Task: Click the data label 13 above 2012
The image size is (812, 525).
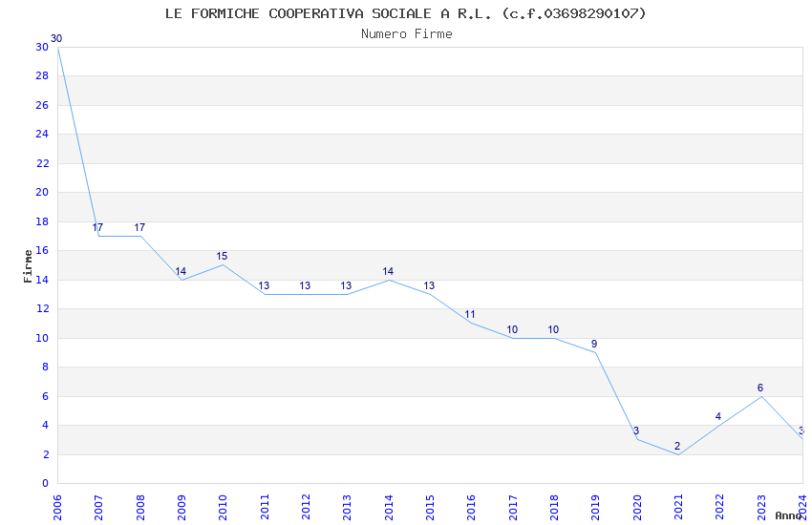Action: [x=305, y=285]
